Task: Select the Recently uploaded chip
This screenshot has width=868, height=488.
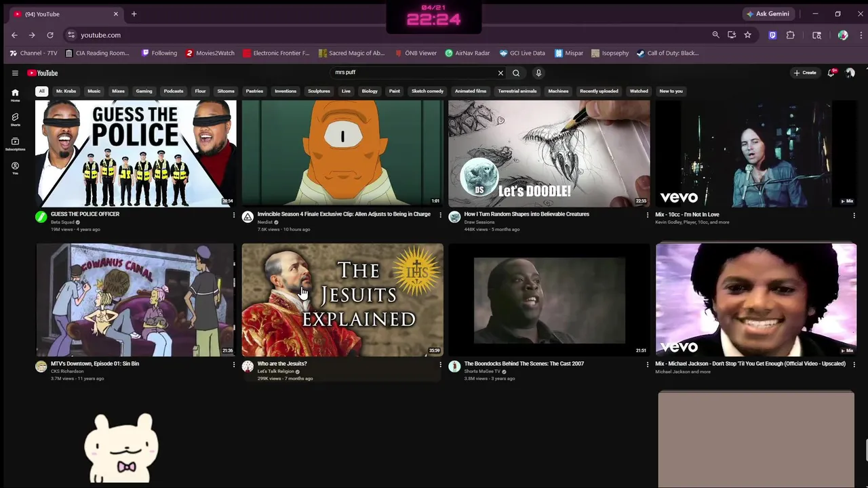Action: coord(599,91)
